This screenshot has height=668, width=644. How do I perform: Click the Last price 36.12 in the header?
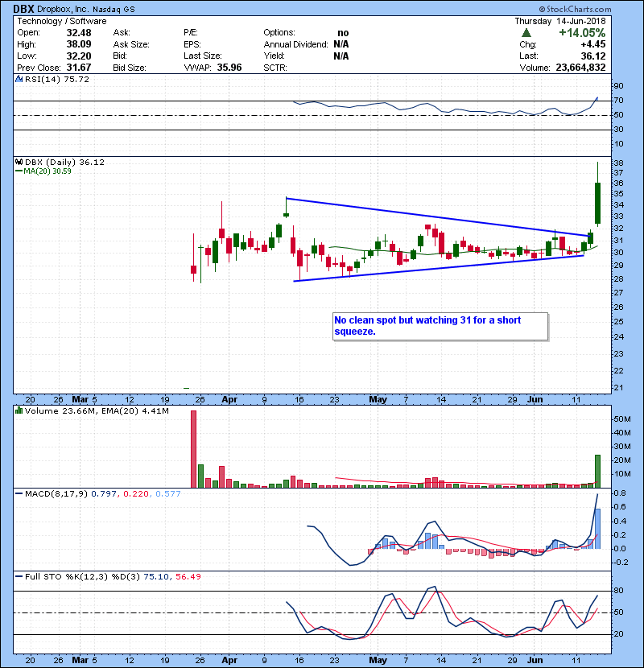click(x=593, y=56)
